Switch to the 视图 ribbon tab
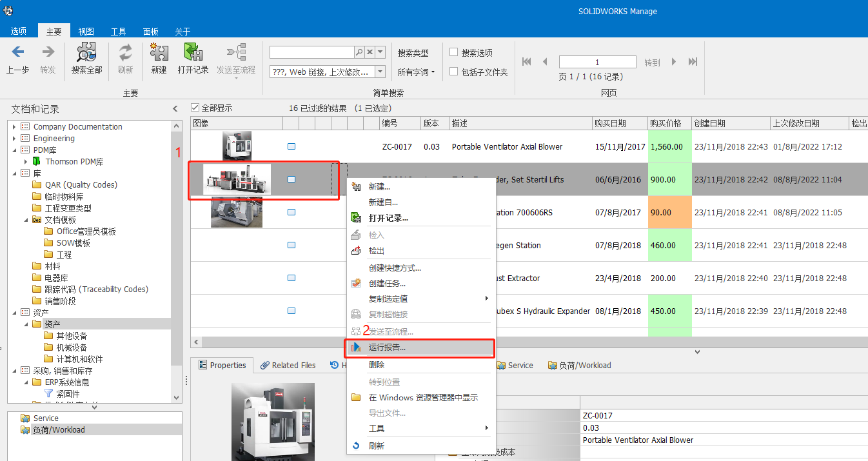Viewport: 868px width, 461px height. [x=86, y=32]
